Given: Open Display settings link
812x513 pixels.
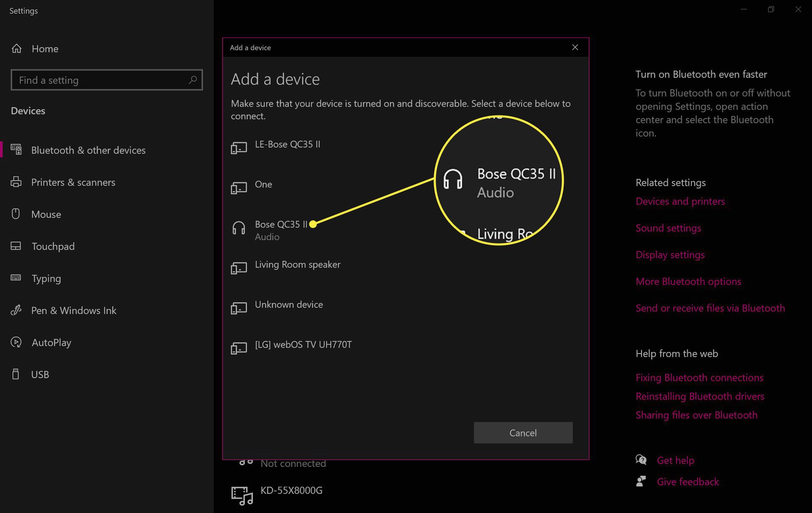Looking at the screenshot, I should tap(670, 255).
